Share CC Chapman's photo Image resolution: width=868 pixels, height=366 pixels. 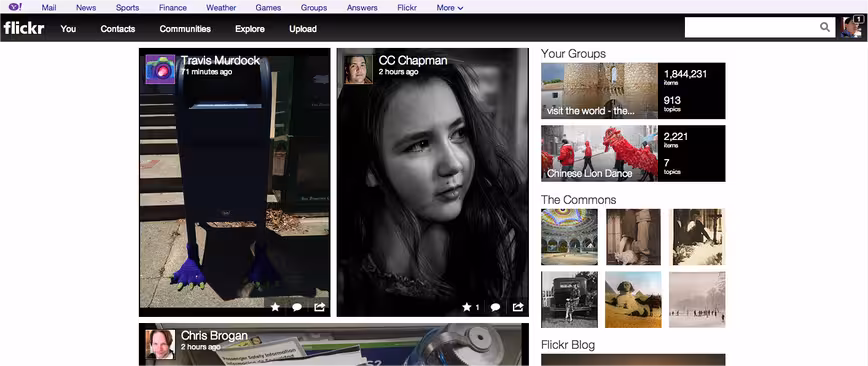[x=518, y=307]
